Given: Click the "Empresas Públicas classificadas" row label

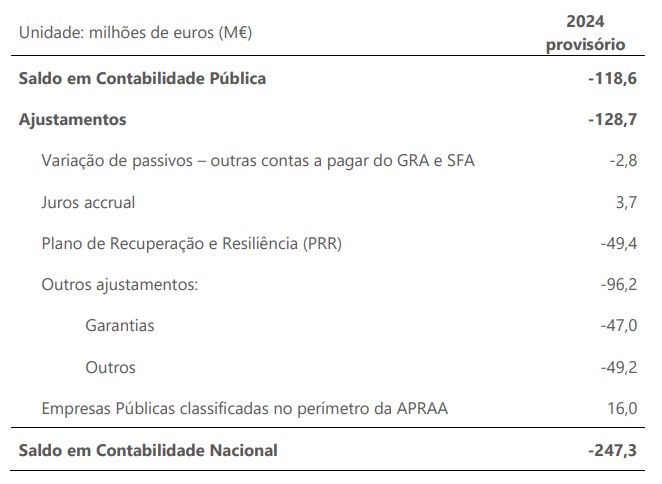Looking at the screenshot, I should click(245, 408).
